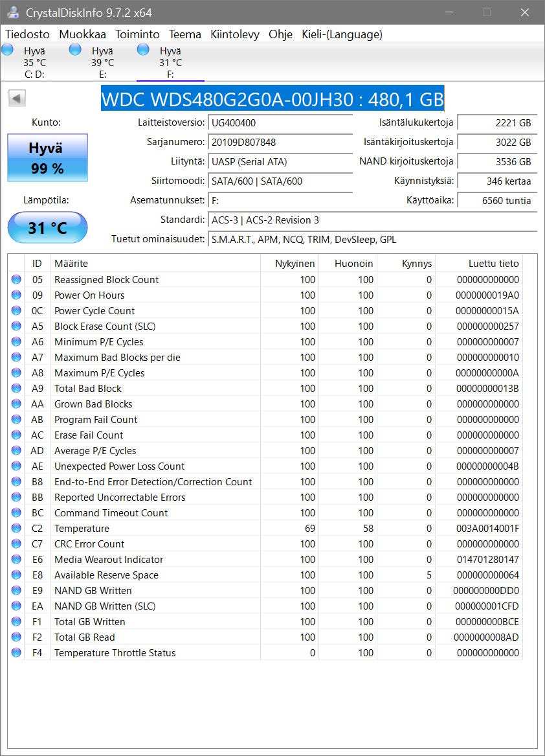Open the Teema menu

185,34
